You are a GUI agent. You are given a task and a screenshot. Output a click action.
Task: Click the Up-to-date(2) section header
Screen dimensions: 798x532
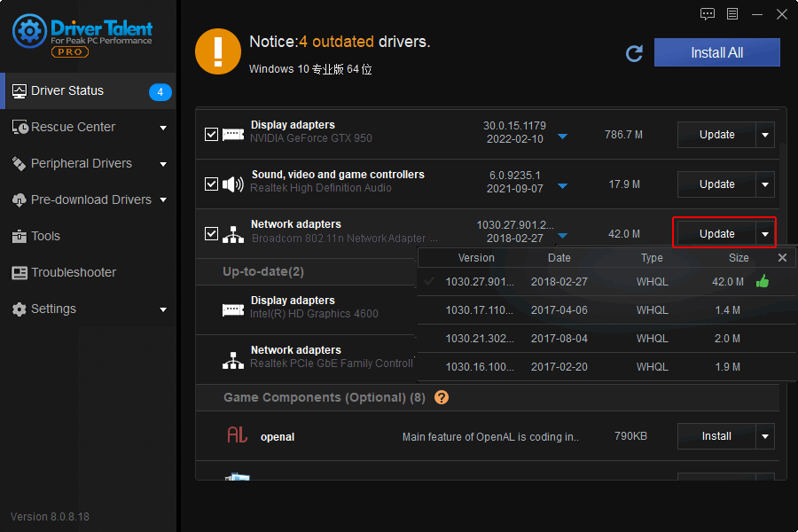coord(263,272)
